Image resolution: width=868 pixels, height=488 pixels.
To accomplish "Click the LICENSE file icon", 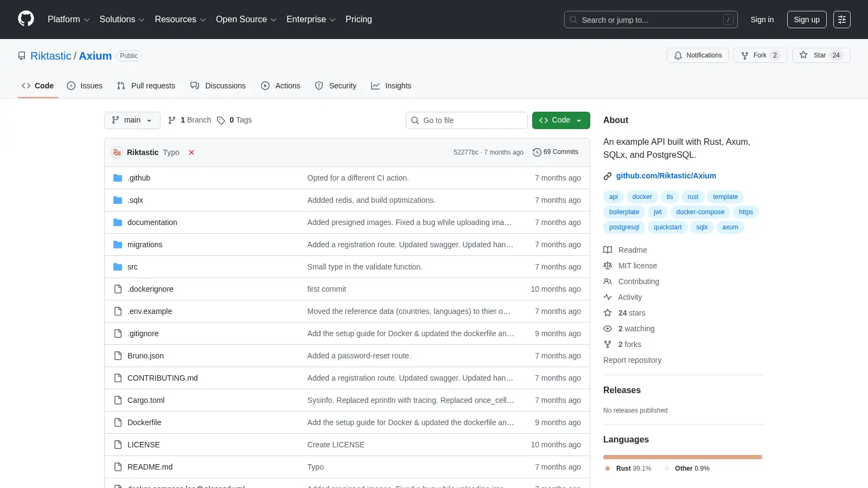I will pyautogui.click(x=118, y=445).
